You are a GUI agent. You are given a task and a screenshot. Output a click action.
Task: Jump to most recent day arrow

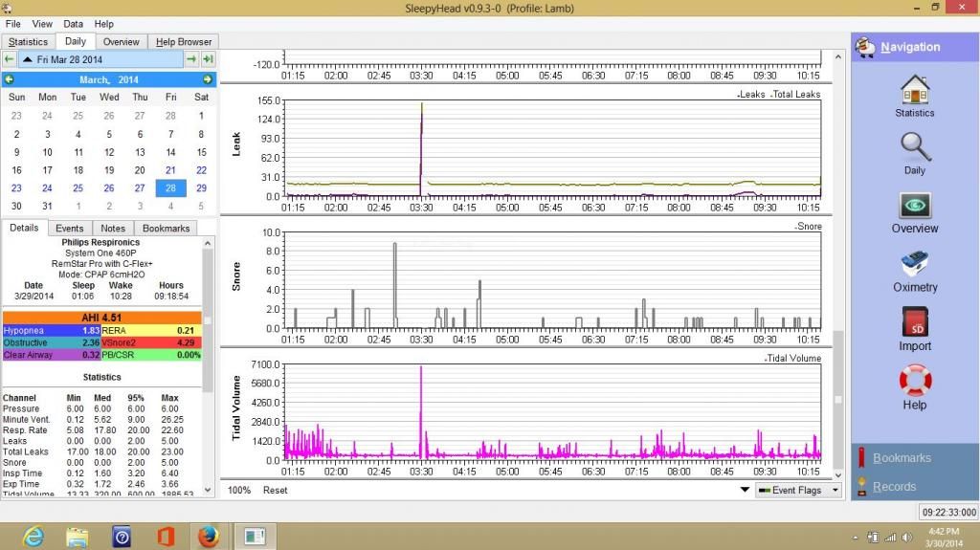pyautogui.click(x=208, y=59)
